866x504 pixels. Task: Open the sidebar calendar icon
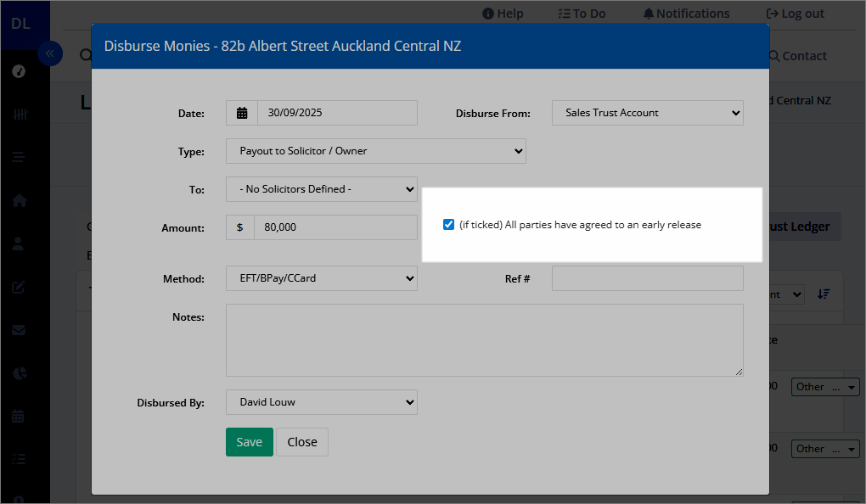18,417
